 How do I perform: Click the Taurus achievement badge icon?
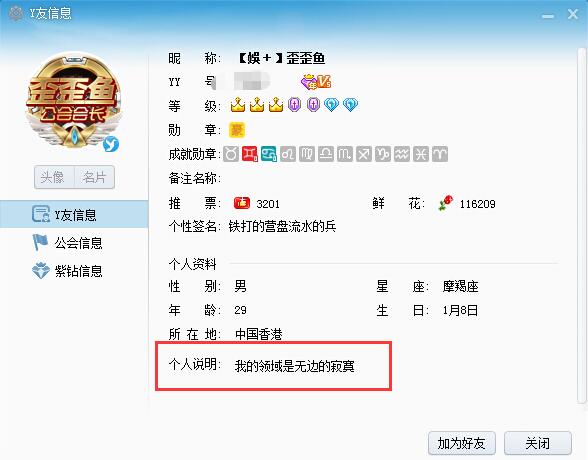click(x=231, y=154)
